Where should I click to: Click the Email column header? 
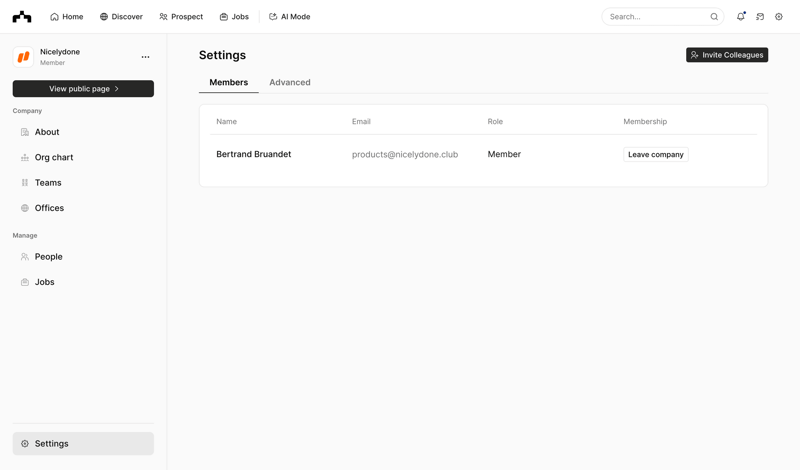[361, 121]
